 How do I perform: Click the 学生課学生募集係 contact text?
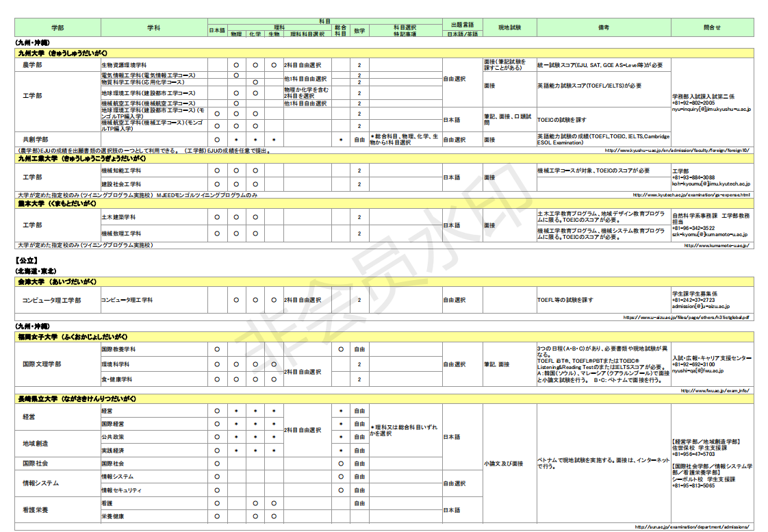tap(695, 294)
